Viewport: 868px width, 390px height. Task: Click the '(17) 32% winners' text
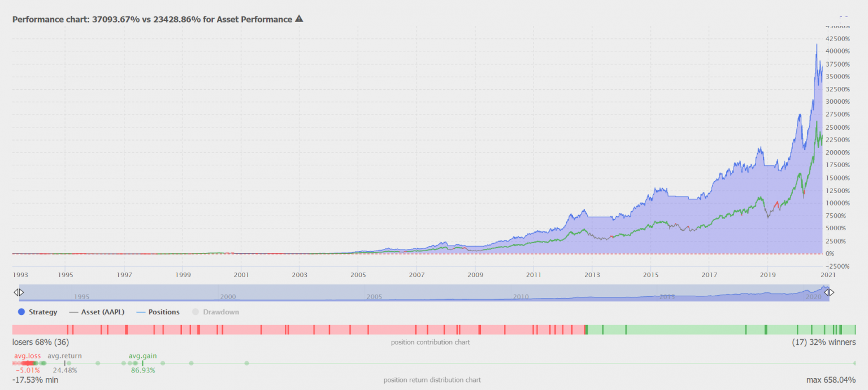coord(824,342)
